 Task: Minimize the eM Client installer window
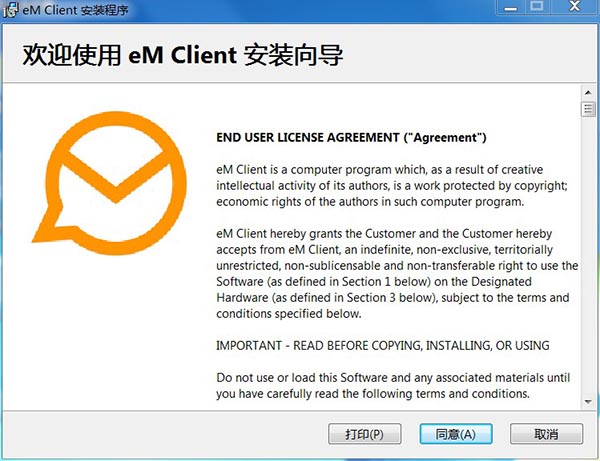[510, 7]
